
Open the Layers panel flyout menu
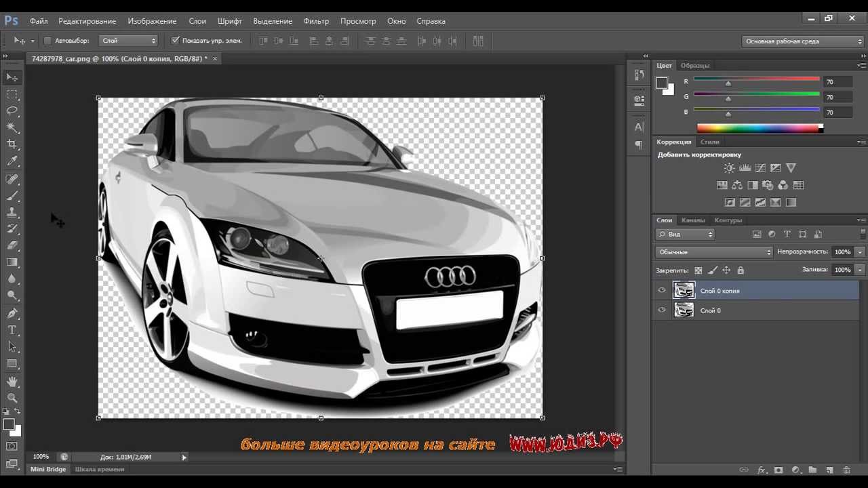pos(861,220)
